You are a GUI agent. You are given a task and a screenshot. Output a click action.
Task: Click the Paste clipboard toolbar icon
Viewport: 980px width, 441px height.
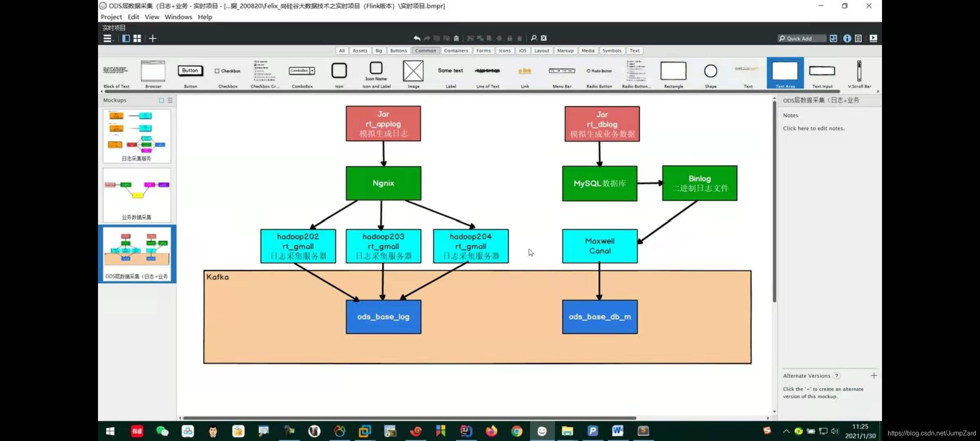coord(457,38)
